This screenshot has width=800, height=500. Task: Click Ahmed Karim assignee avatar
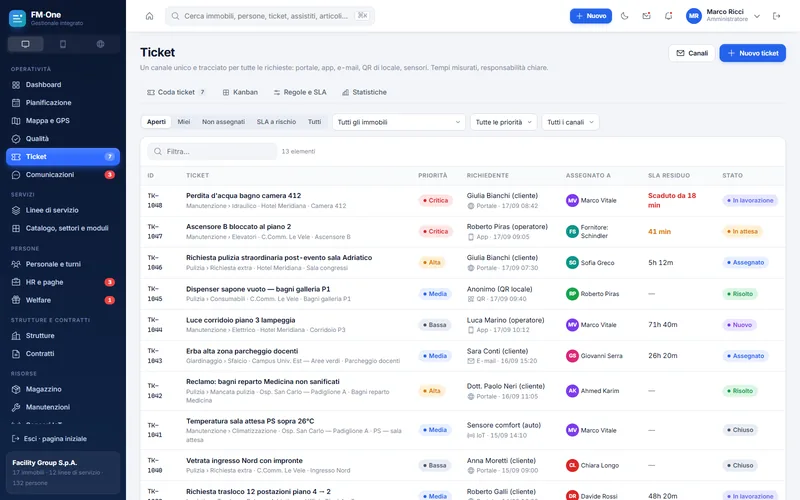572,391
